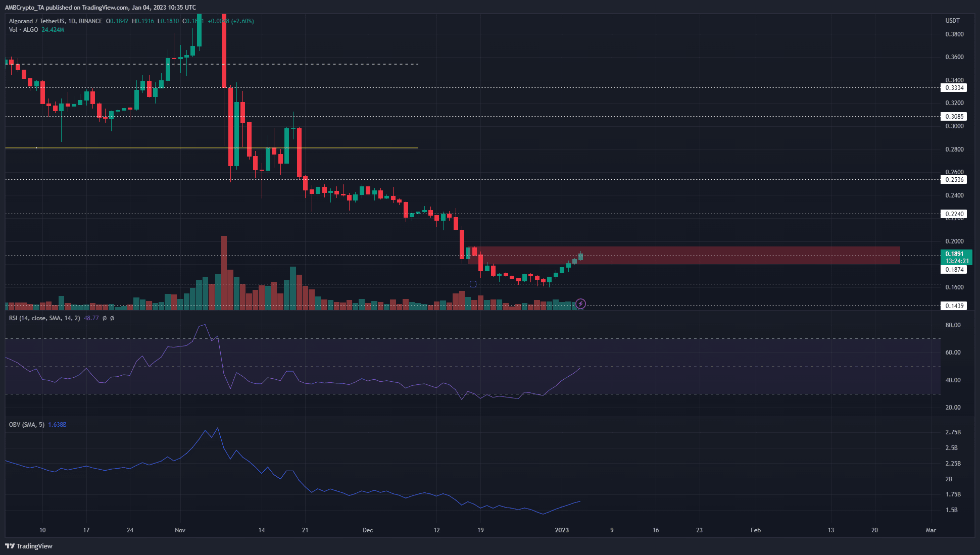Viewport: 980px width, 555px height.
Task: Click the 80.00 RSI axis label
Action: pos(953,325)
